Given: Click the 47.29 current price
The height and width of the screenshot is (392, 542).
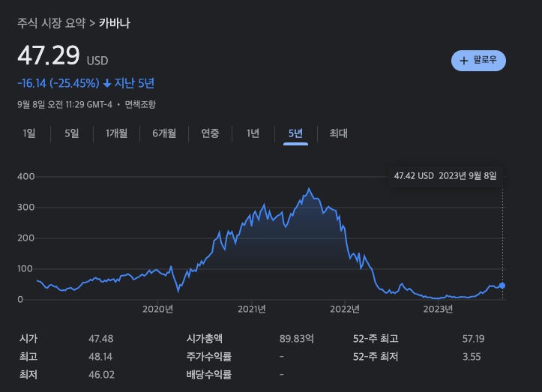Looking at the screenshot, I should (49, 55).
